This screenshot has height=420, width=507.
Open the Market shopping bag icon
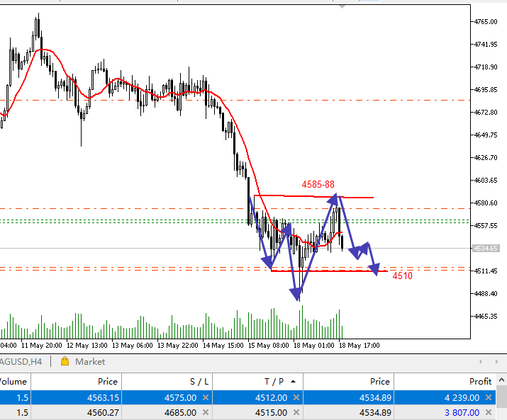(x=65, y=361)
